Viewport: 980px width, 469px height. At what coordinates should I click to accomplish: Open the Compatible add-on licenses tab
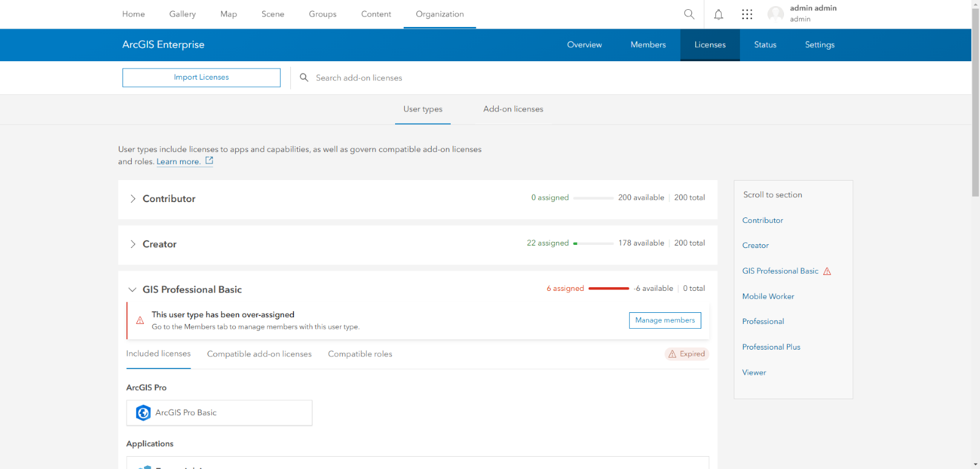point(259,354)
